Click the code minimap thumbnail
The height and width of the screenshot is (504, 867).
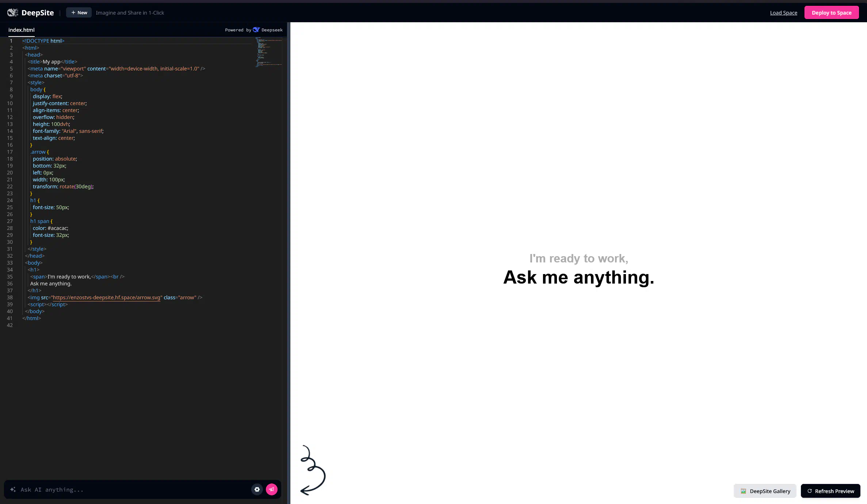coord(268,52)
